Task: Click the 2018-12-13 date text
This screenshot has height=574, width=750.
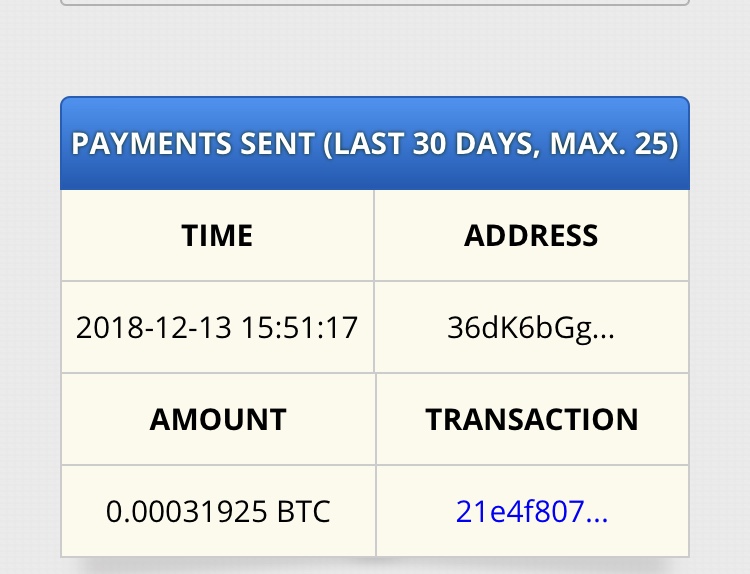Action: coord(152,327)
